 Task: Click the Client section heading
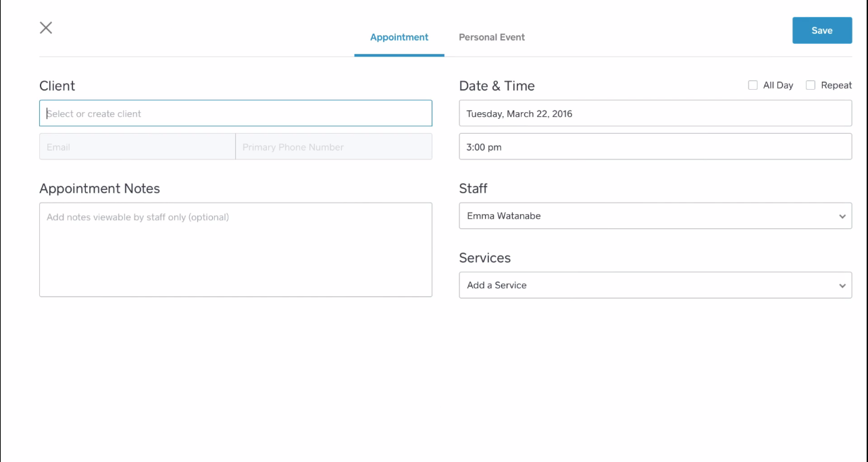[57, 86]
